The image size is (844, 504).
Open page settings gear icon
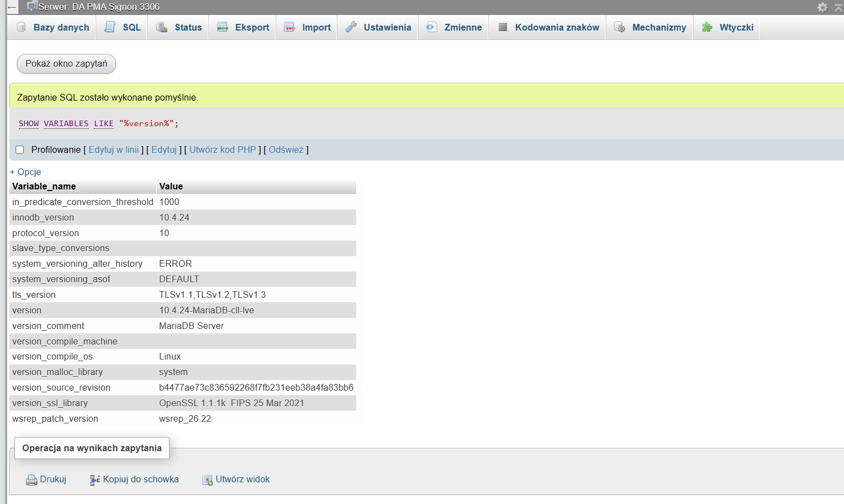pos(822,7)
